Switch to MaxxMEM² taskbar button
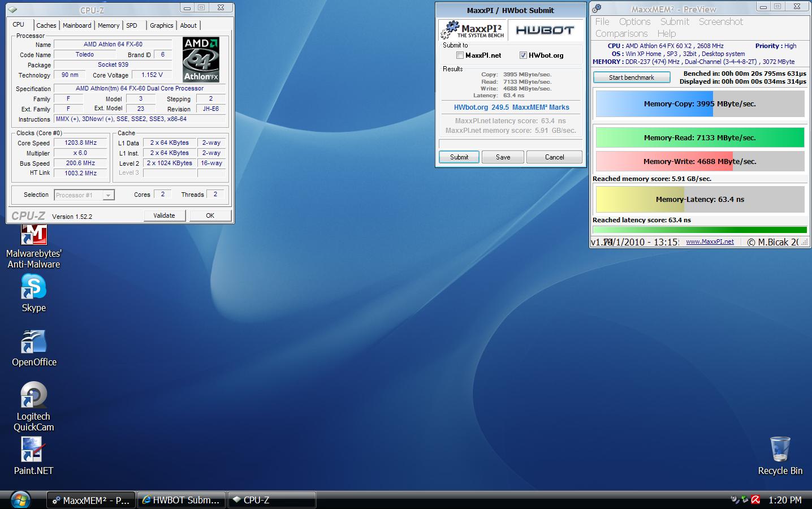The image size is (812, 509). [x=91, y=500]
